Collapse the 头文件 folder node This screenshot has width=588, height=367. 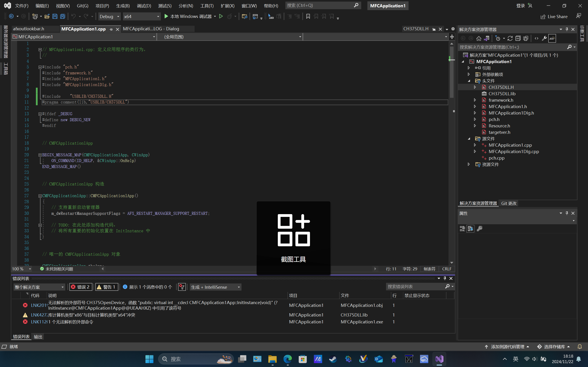tap(469, 81)
